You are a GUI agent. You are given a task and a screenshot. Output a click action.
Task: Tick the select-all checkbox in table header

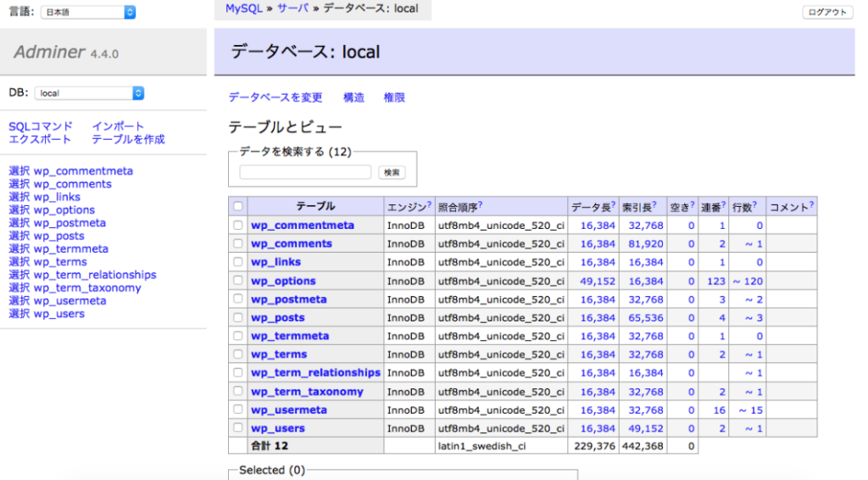238,206
